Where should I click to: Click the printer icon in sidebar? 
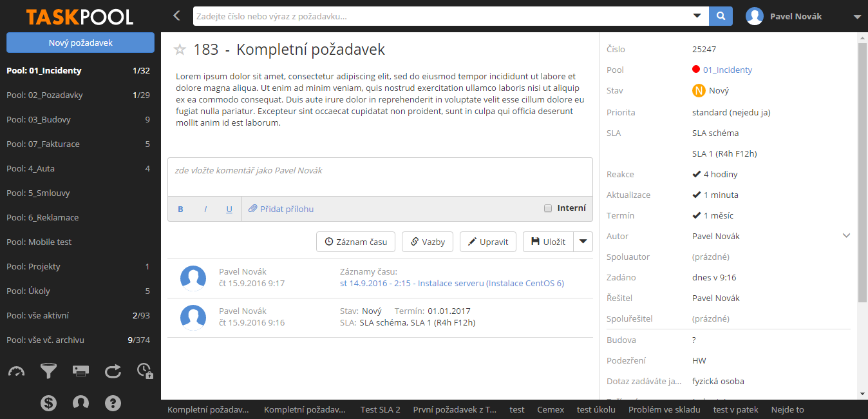pyautogui.click(x=80, y=371)
